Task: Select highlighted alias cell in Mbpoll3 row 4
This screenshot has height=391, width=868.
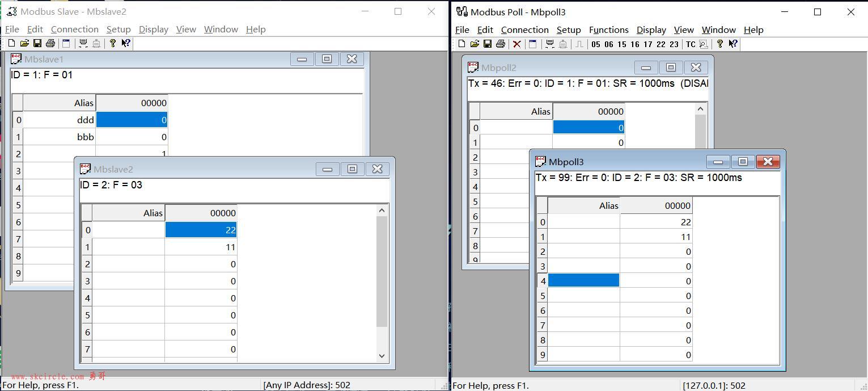Action: tap(584, 281)
